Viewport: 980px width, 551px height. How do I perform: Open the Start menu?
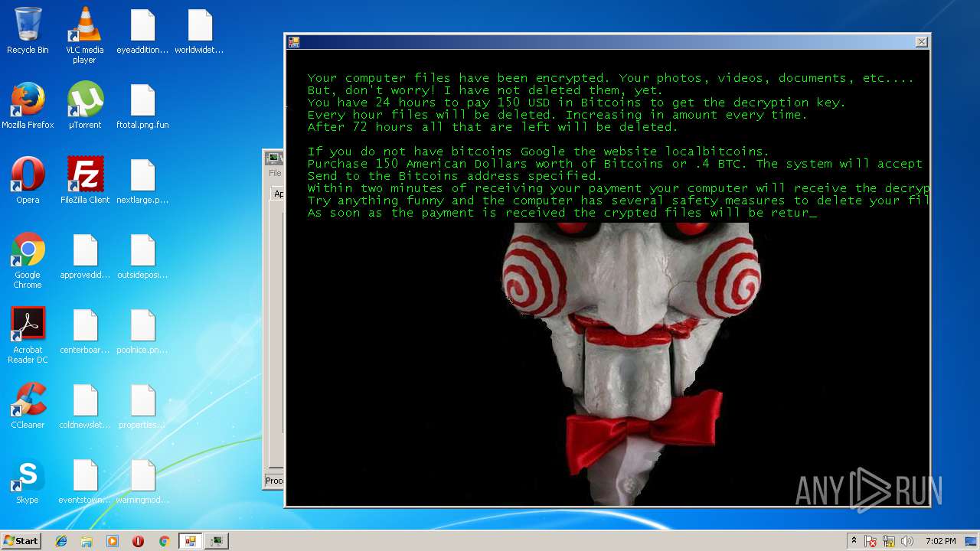21,541
